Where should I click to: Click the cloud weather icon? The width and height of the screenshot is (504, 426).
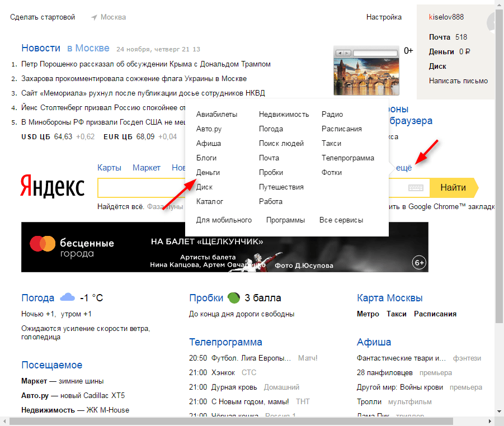pos(68,297)
